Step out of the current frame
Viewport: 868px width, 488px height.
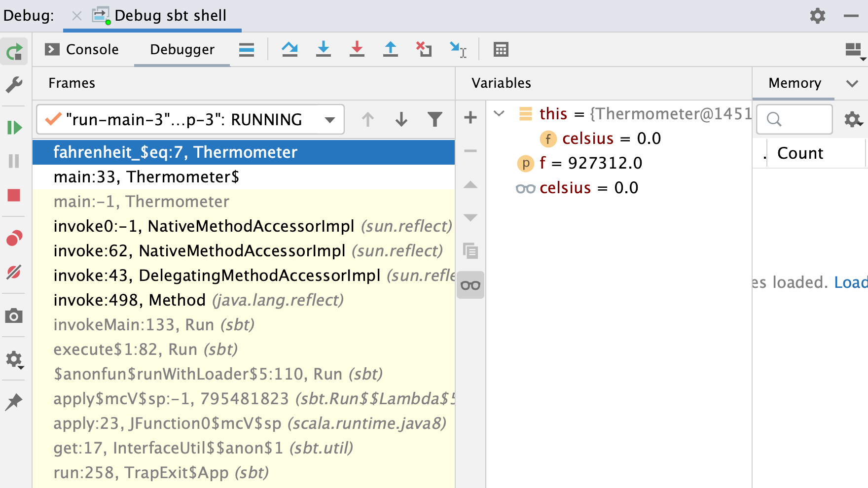(390, 49)
